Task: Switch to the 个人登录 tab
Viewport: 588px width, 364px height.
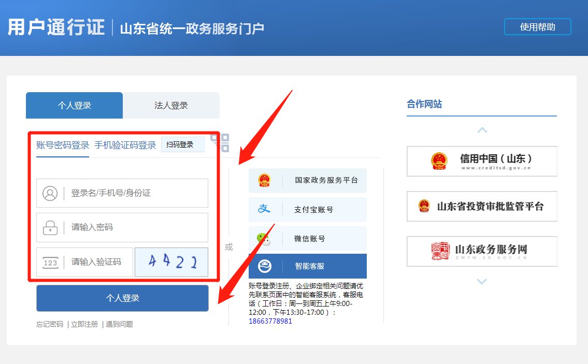Action: pyautogui.click(x=74, y=105)
